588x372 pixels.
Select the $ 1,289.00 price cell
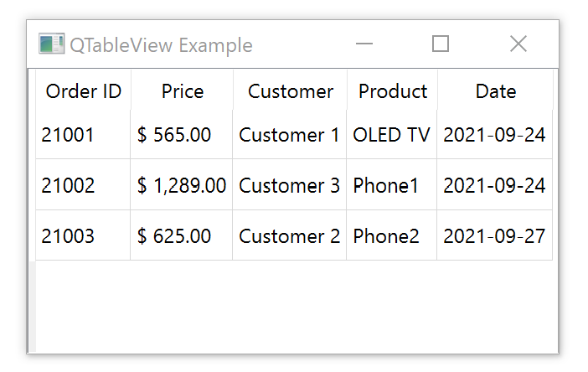point(182,185)
